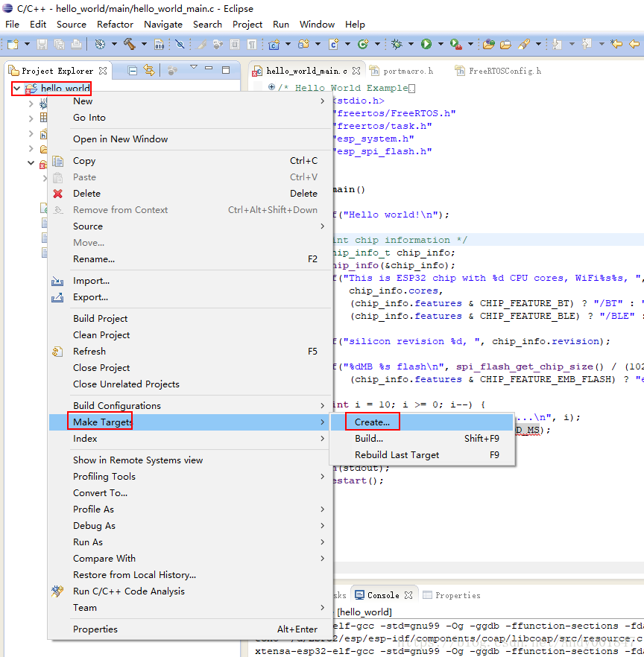Screen dimensions: 644x657
Task: Click the Run with toolbox external tools icon
Action: pos(455,44)
